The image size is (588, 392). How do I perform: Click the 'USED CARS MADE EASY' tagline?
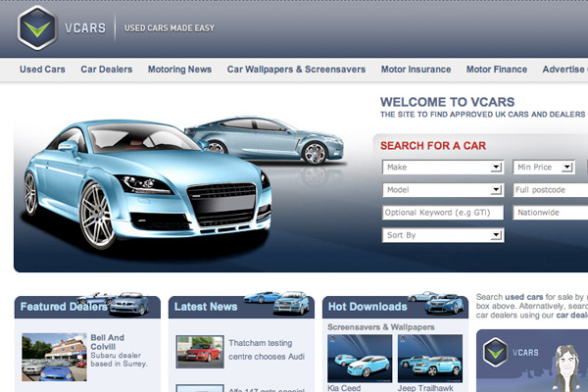(x=170, y=28)
